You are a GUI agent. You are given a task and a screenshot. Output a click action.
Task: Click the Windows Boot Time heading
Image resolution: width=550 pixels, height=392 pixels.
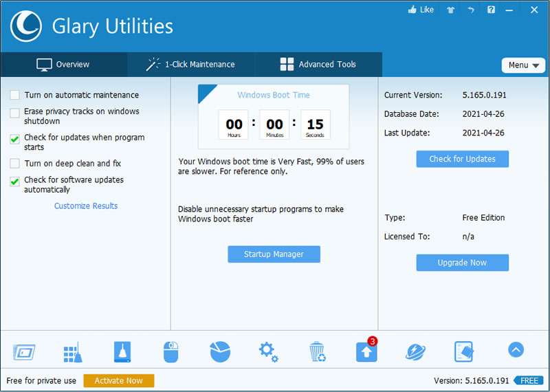pos(274,95)
